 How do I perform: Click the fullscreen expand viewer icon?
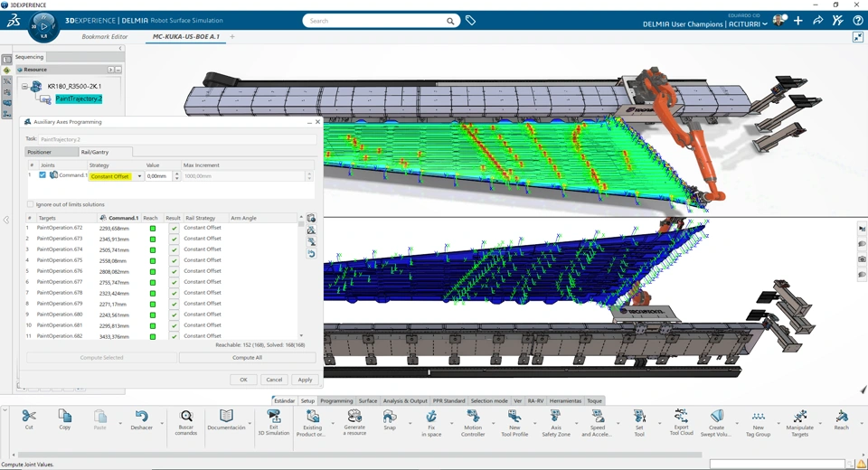coord(858,37)
